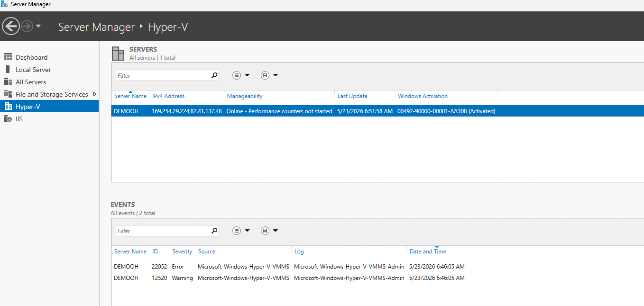The width and height of the screenshot is (644, 306).
Task: Click the File and Storage Services icon
Action: 8,94
